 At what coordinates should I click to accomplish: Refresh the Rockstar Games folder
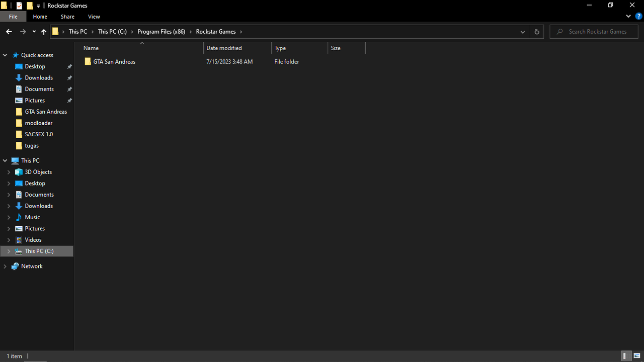(x=536, y=32)
